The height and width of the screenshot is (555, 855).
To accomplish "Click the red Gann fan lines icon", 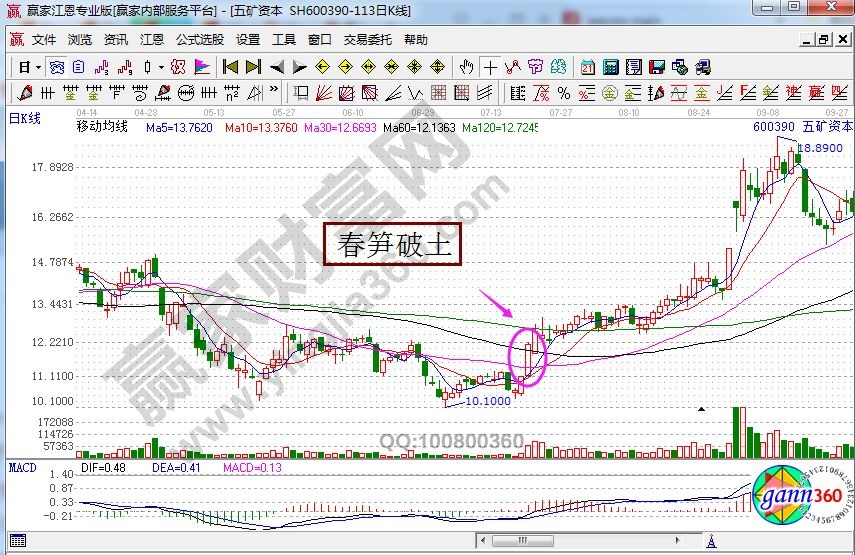I will [324, 93].
